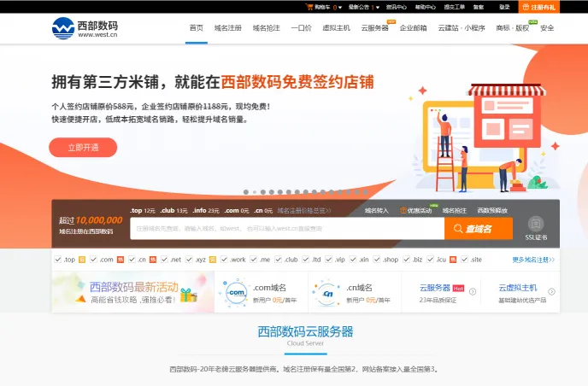
Task: Open the 资讯中心 link
Action: click(397, 7)
